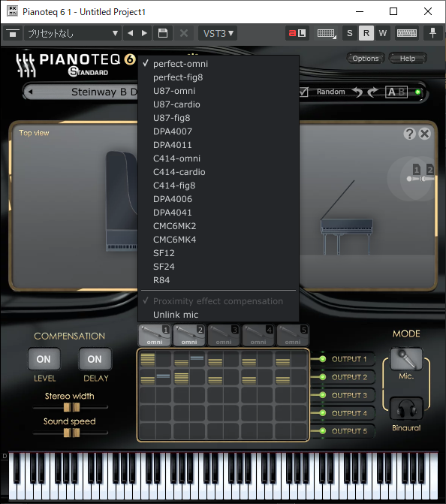Select C414-omni microphone type
The width and height of the screenshot is (446, 504).
(x=218, y=158)
